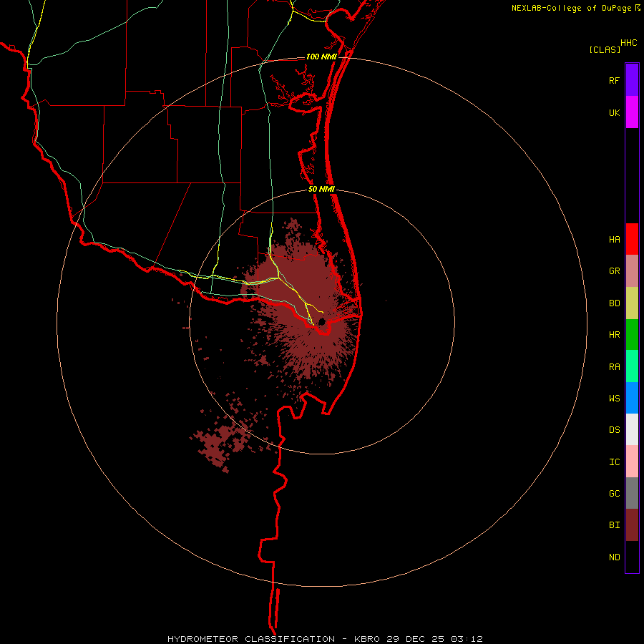The width and height of the screenshot is (644, 644).
Task: Choose the GC legend label
Action: coord(614,494)
